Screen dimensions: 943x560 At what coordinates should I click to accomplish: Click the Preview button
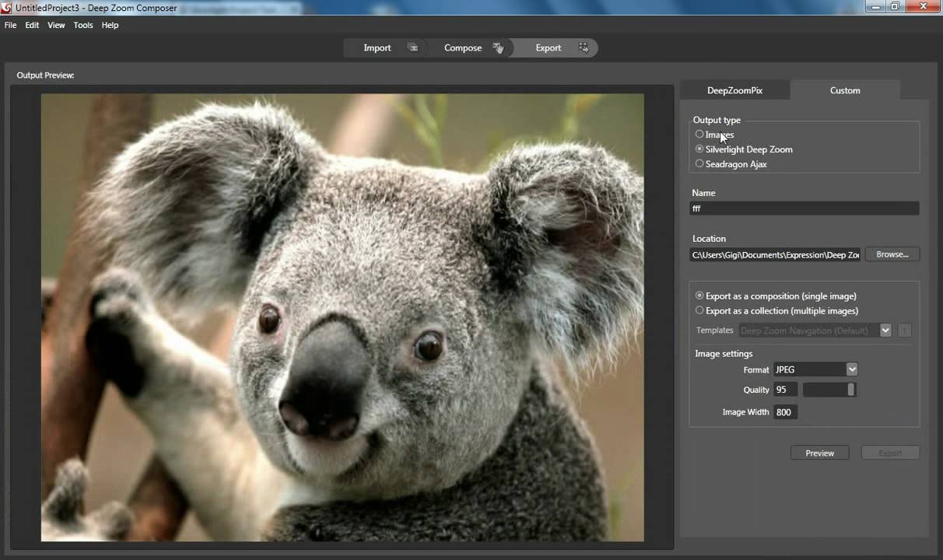pos(819,453)
